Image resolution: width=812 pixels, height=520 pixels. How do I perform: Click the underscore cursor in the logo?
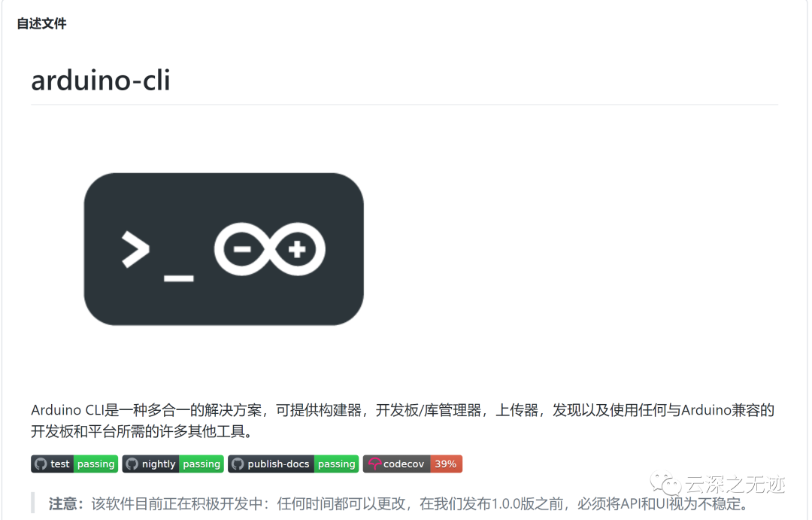(179, 279)
